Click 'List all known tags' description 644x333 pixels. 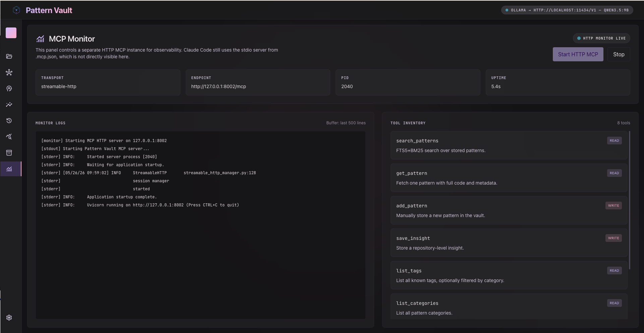coord(450,280)
